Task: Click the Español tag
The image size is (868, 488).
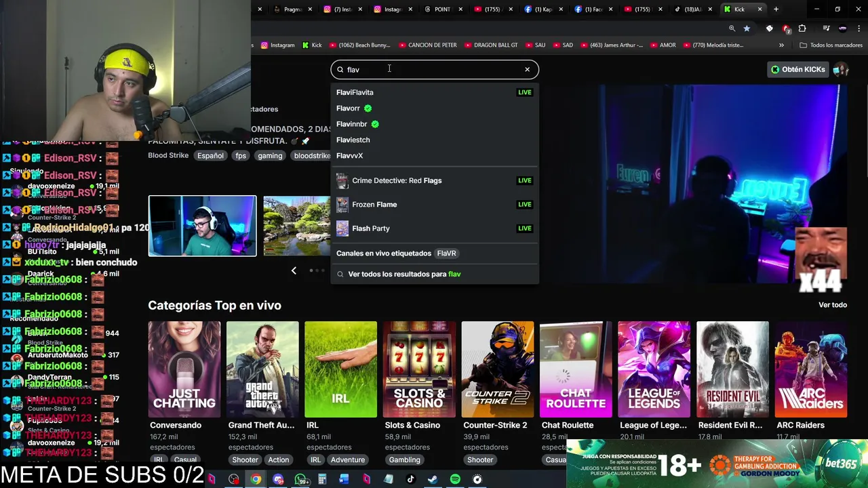Action: 210,156
